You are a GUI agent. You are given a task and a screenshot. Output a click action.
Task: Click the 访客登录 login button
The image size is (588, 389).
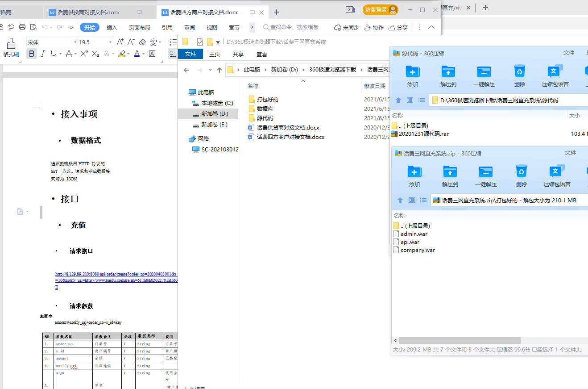point(380,10)
